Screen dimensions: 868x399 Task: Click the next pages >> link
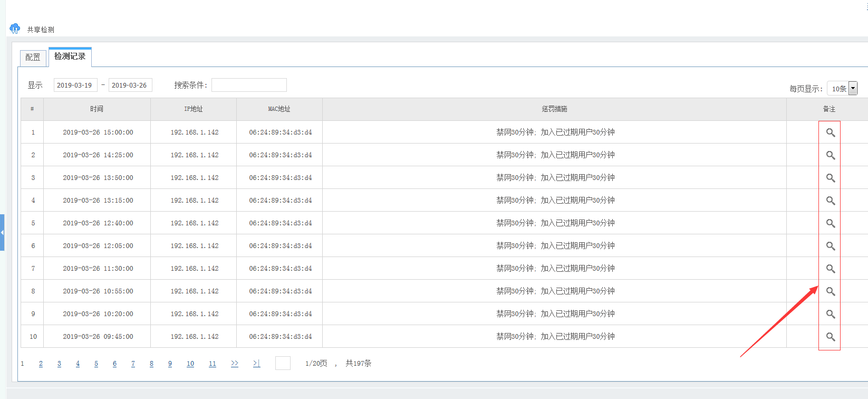click(x=235, y=364)
